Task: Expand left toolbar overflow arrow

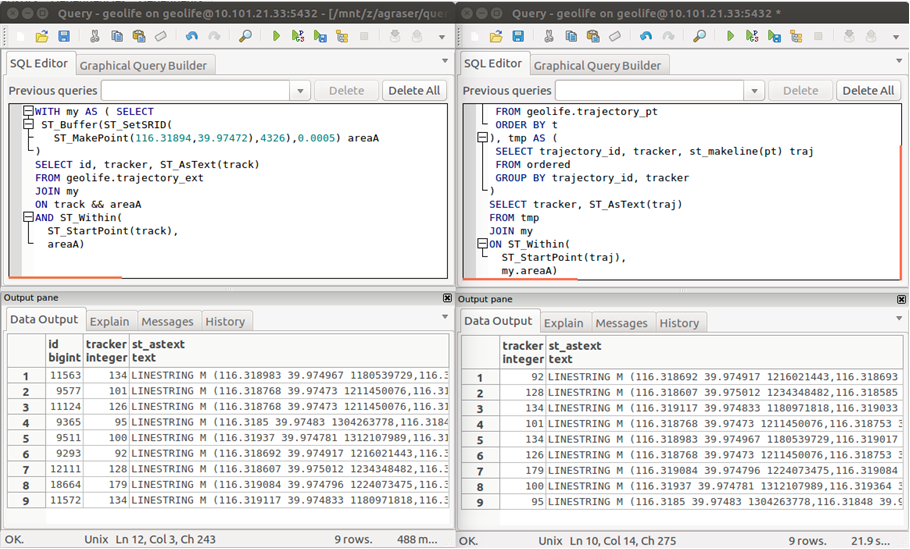Action: [x=444, y=36]
